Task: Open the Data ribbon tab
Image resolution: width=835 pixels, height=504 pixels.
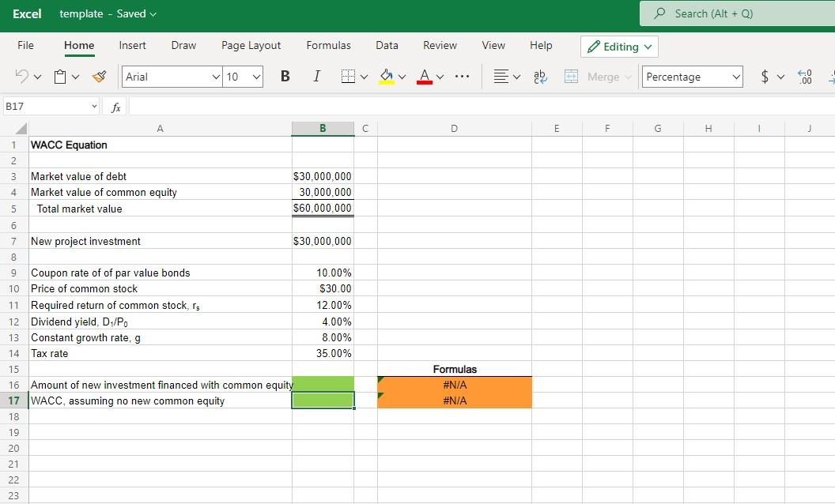Action: [x=387, y=45]
